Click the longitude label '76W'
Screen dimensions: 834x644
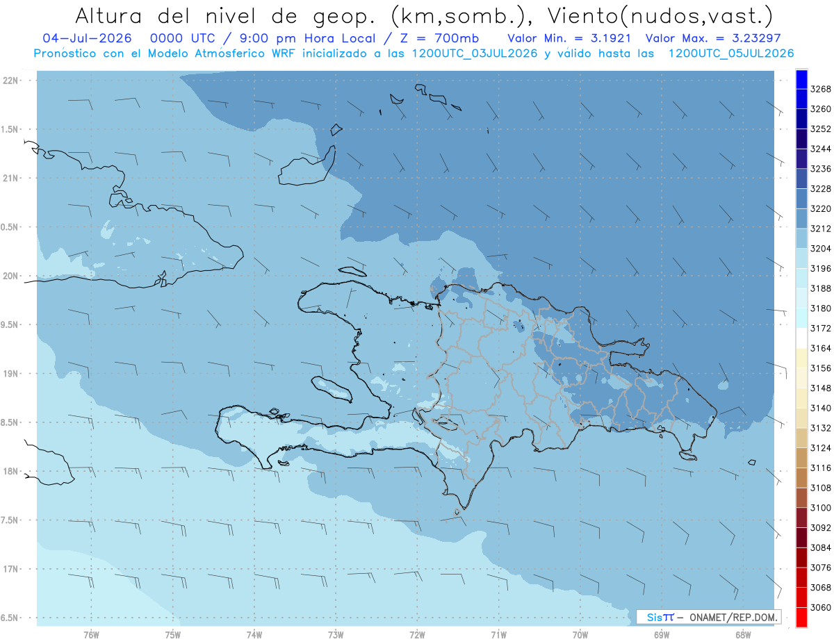click(91, 634)
